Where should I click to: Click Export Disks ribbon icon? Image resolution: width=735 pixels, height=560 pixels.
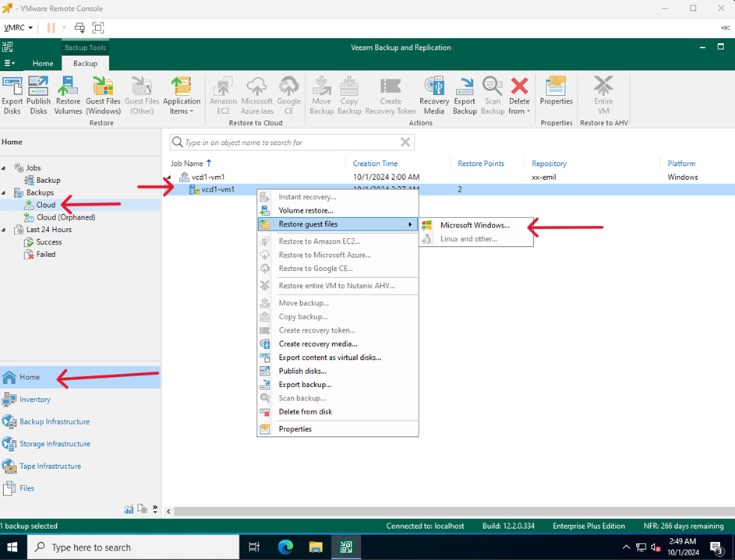(12, 95)
